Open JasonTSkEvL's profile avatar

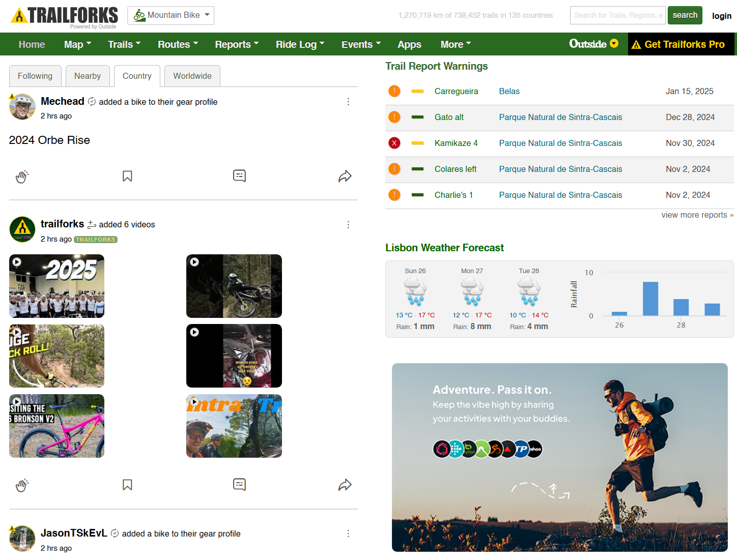point(22,539)
